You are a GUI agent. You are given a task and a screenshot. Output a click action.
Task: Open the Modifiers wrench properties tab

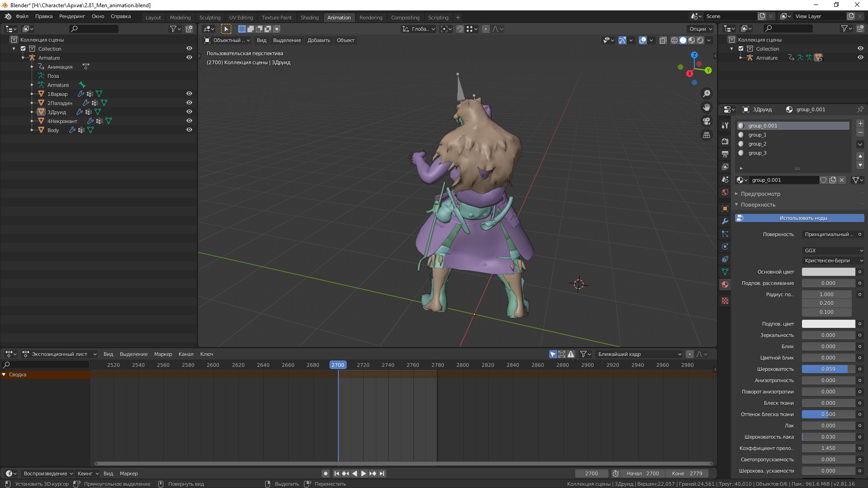click(x=725, y=221)
